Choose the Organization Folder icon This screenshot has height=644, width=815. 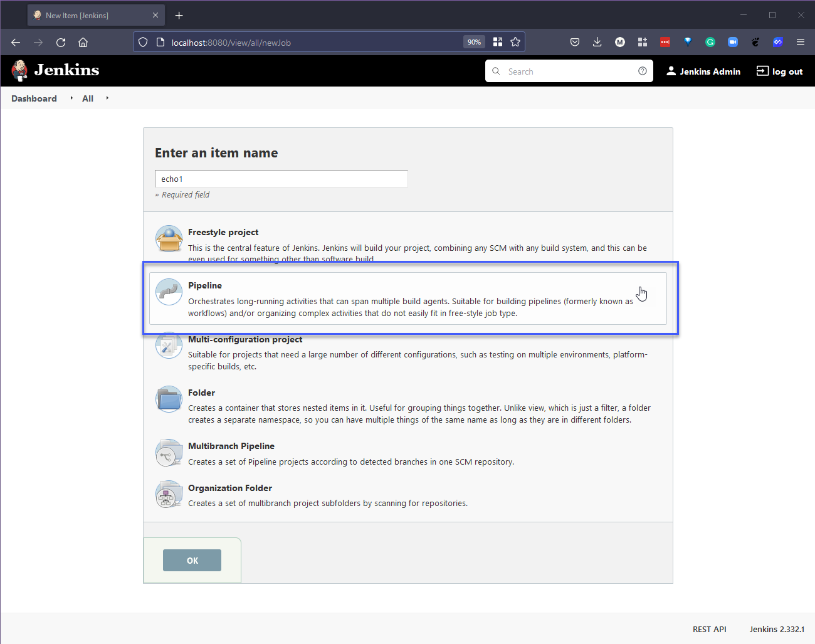pos(169,495)
